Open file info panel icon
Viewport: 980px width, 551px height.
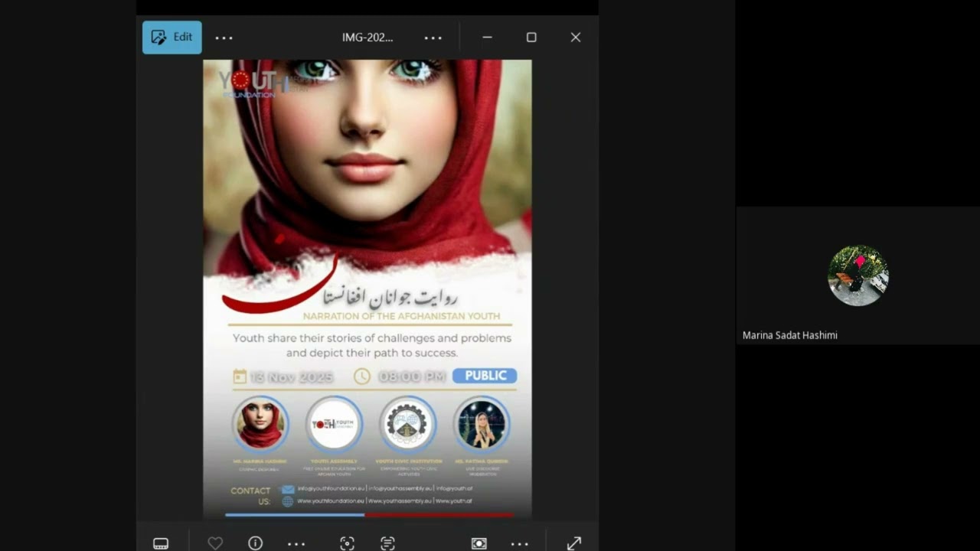click(256, 543)
